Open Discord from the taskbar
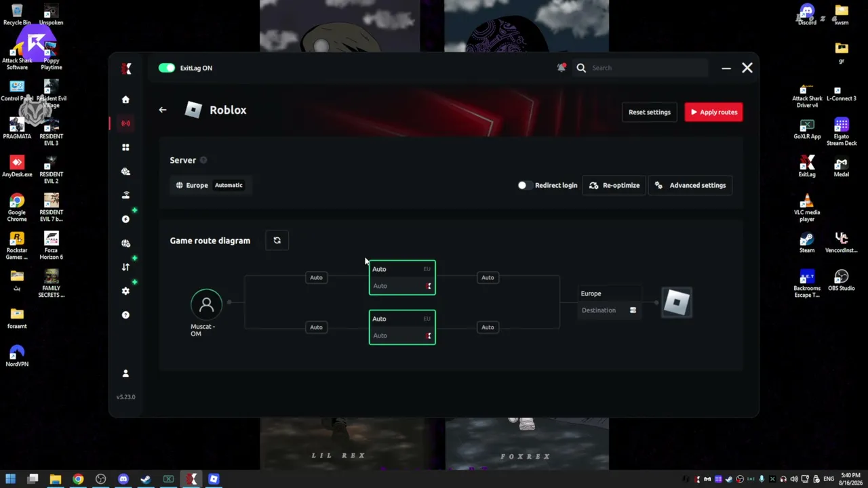 (x=123, y=479)
